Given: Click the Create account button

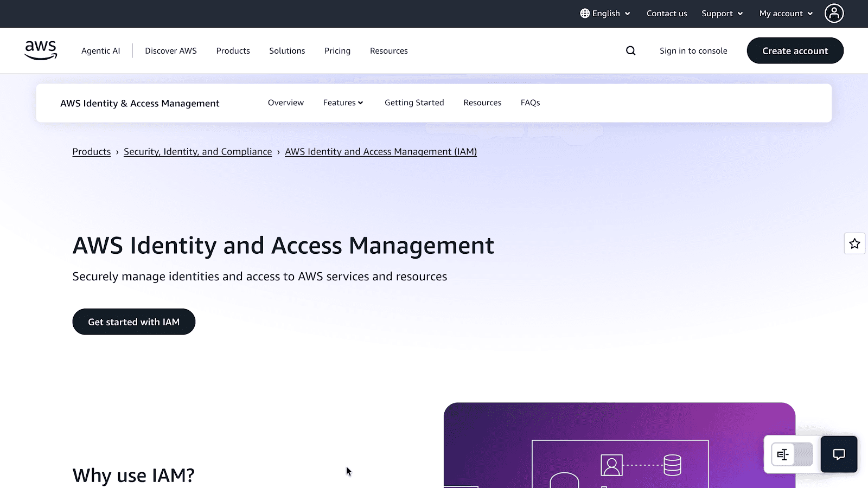Looking at the screenshot, I should [795, 50].
